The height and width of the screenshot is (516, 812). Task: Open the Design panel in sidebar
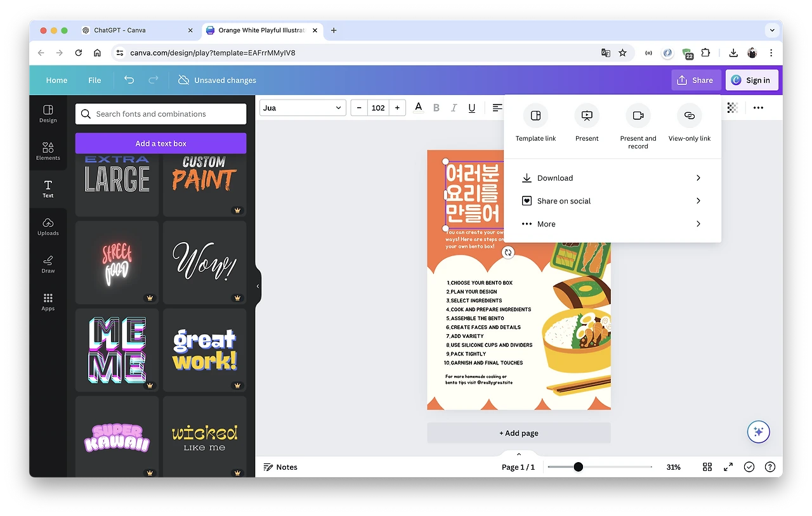(x=48, y=113)
